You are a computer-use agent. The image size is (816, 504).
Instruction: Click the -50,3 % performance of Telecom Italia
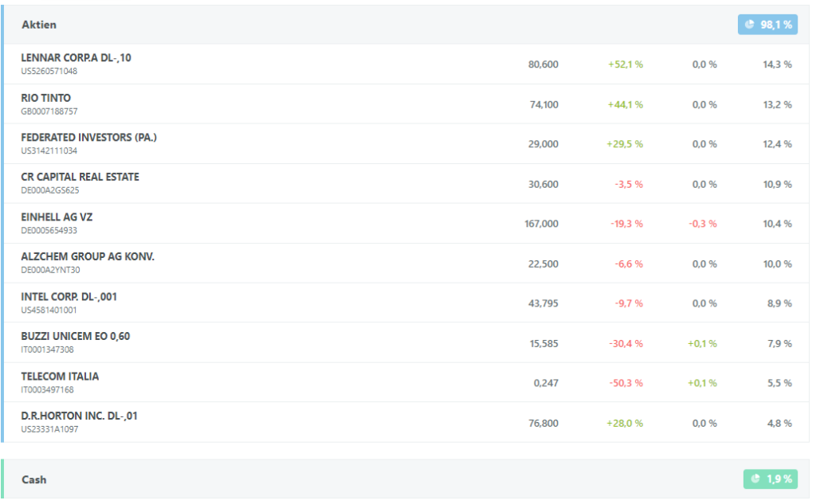coord(626,383)
